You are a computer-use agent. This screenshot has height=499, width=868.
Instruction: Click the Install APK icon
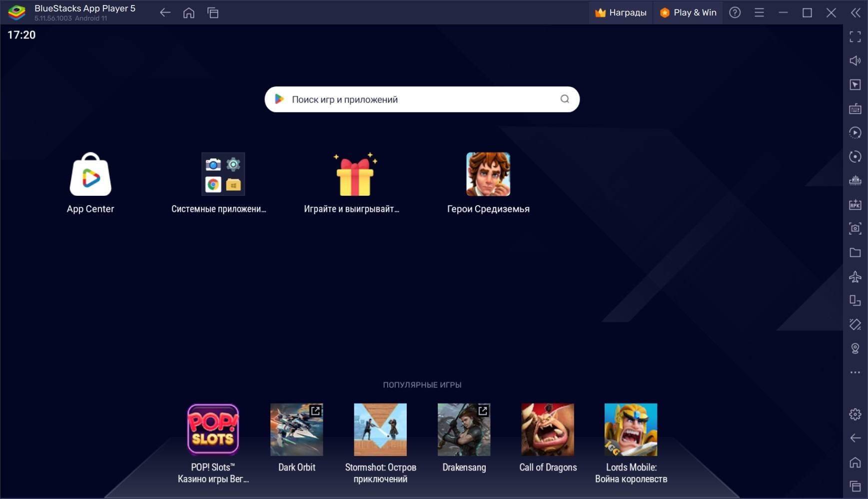coord(855,204)
